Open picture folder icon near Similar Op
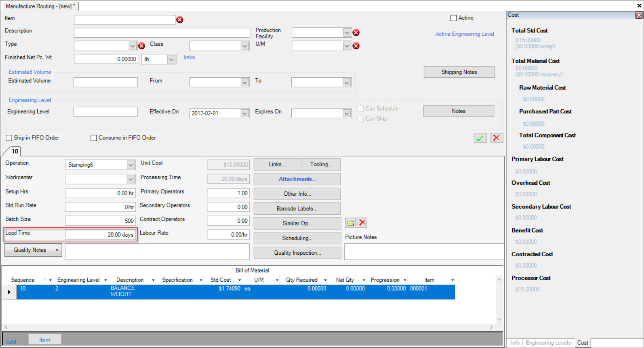 pos(350,223)
